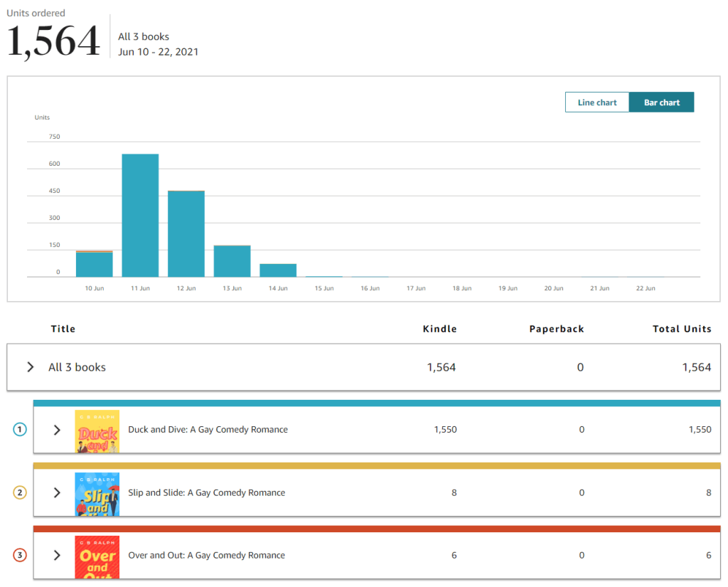Screen dimensions: 728x587
Task: Expand Duck and Dive book details
Action: (x=58, y=430)
